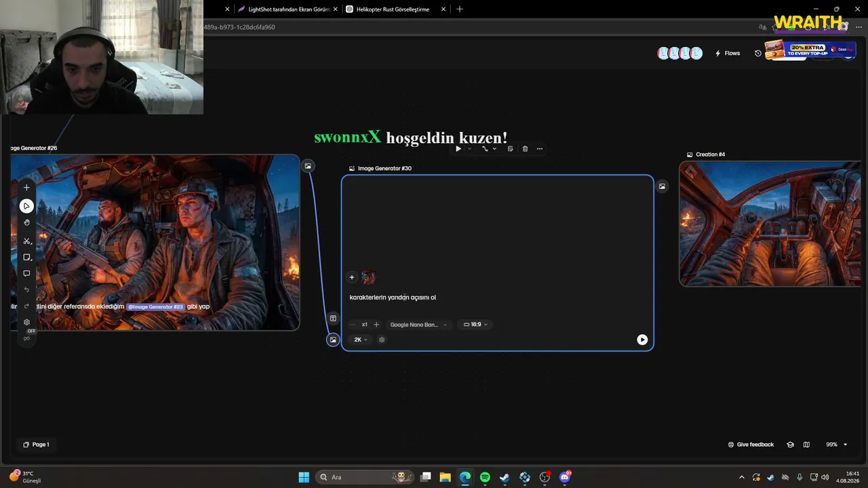This screenshot has width=868, height=488.
Task: Open browser settings and more menu
Action: click(859, 27)
